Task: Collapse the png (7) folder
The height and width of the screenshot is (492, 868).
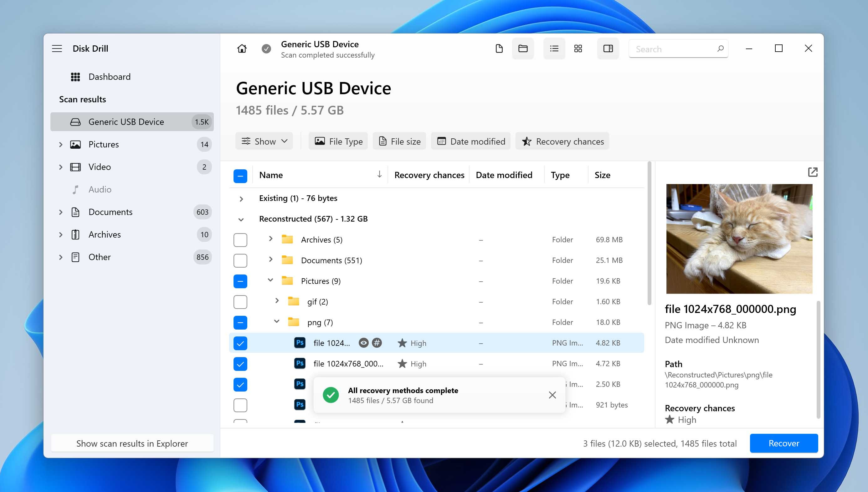Action: (x=277, y=321)
